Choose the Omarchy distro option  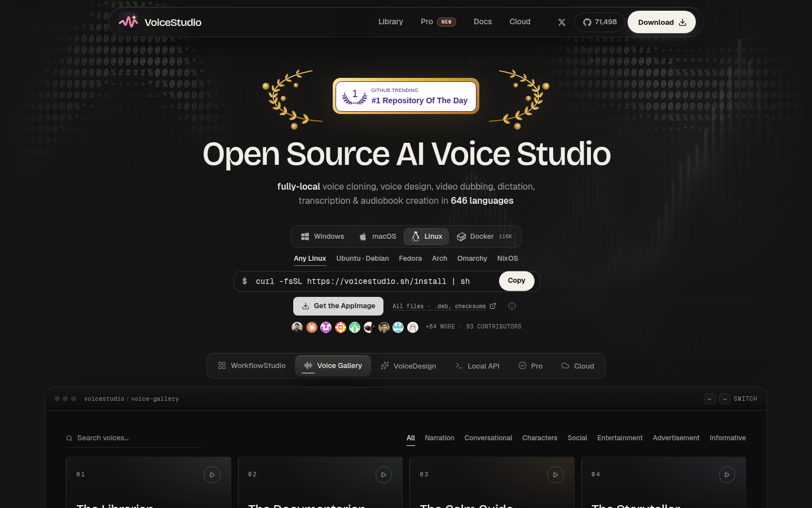click(472, 259)
